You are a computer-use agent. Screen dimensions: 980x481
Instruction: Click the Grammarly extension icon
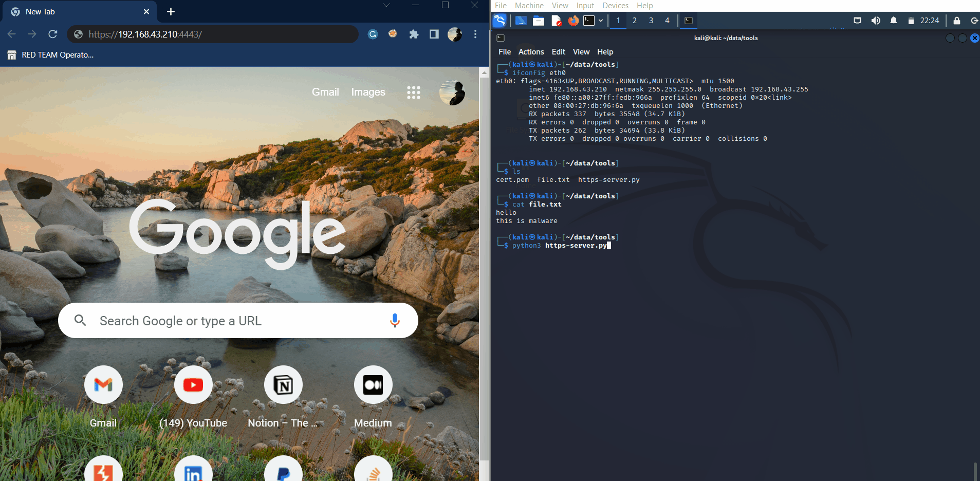pos(373,34)
